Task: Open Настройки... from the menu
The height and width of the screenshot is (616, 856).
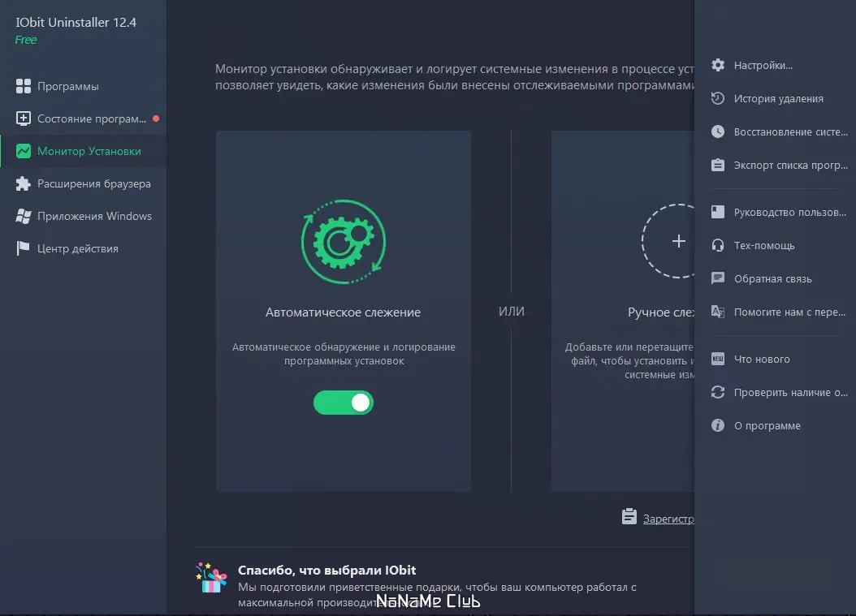Action: pos(776,65)
